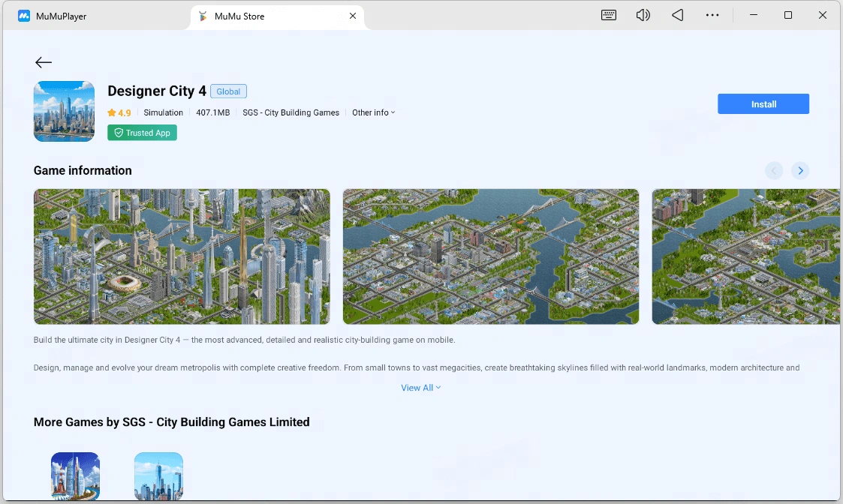Viewport: 843px width, 504px height.
Task: Install Designer City 4
Action: (x=763, y=103)
